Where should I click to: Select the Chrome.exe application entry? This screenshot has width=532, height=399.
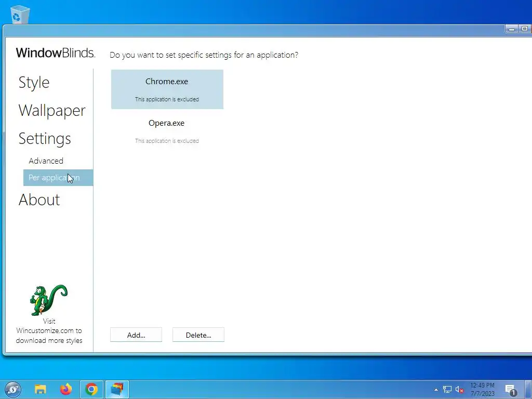(167, 89)
